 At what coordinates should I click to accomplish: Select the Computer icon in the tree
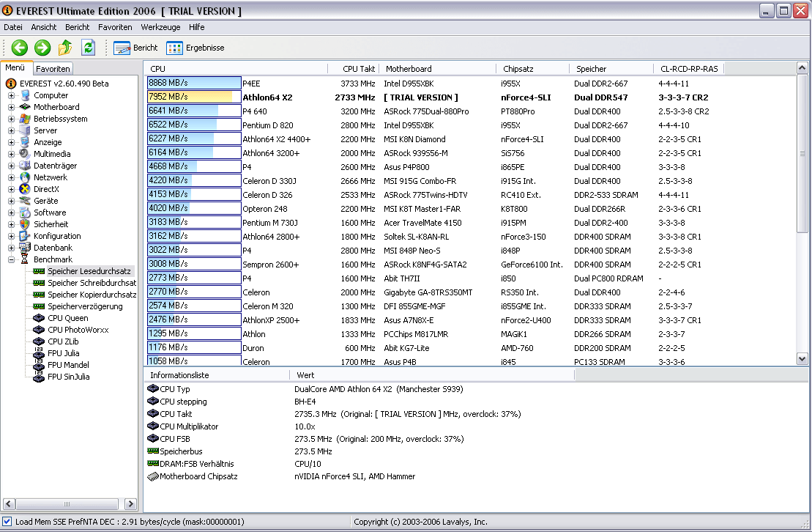coord(25,95)
